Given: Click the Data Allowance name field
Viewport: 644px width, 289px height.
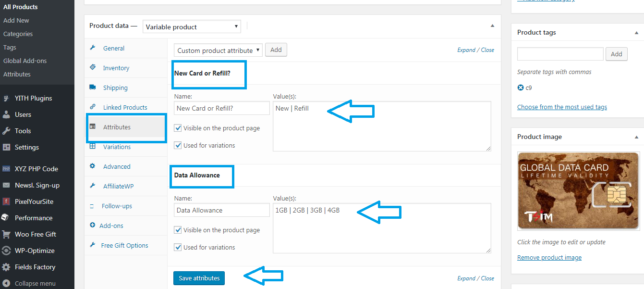Looking at the screenshot, I should 222,210.
